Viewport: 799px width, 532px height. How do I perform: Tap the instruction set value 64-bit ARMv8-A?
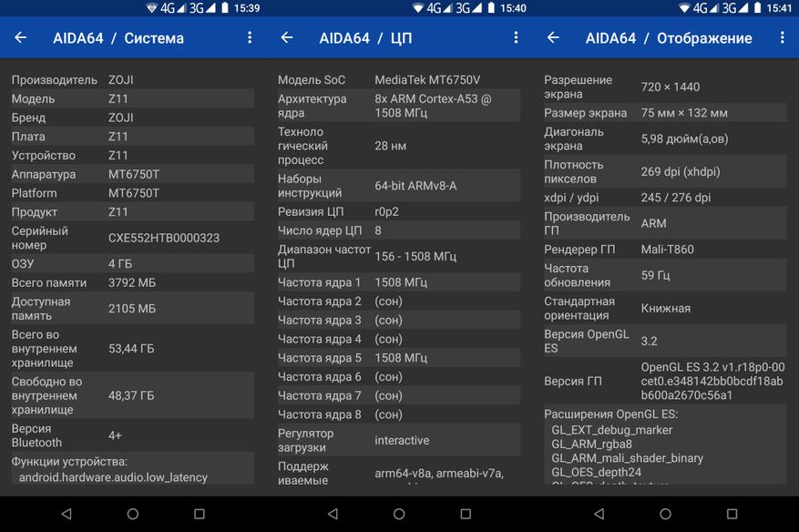415,186
